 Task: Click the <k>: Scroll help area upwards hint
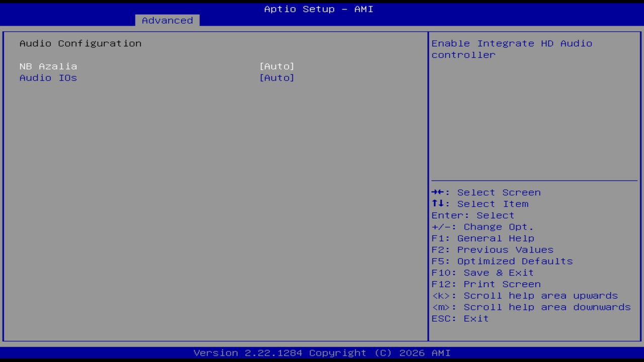[x=525, y=296]
